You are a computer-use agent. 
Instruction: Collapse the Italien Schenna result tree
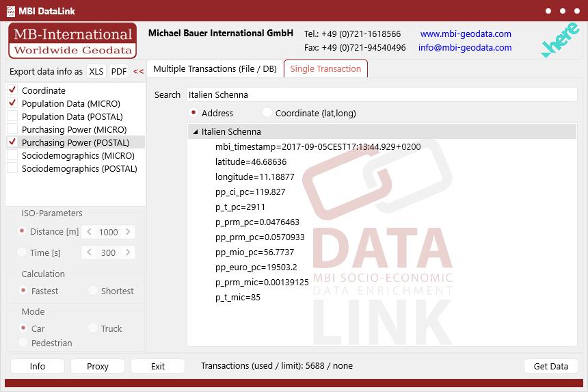195,132
